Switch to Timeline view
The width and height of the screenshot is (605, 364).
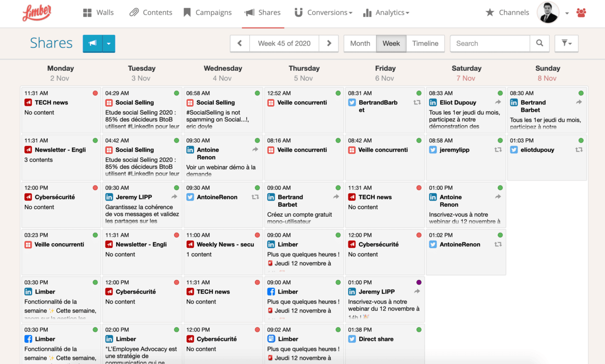point(425,43)
